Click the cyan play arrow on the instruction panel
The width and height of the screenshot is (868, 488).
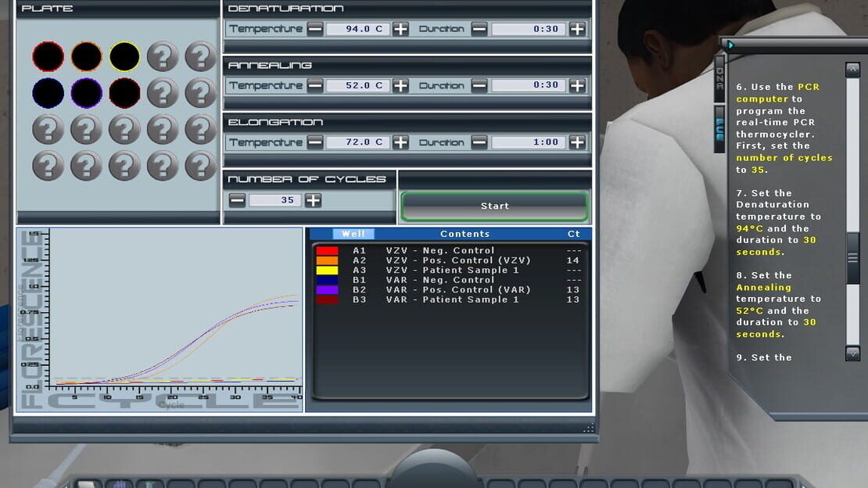[x=730, y=45]
